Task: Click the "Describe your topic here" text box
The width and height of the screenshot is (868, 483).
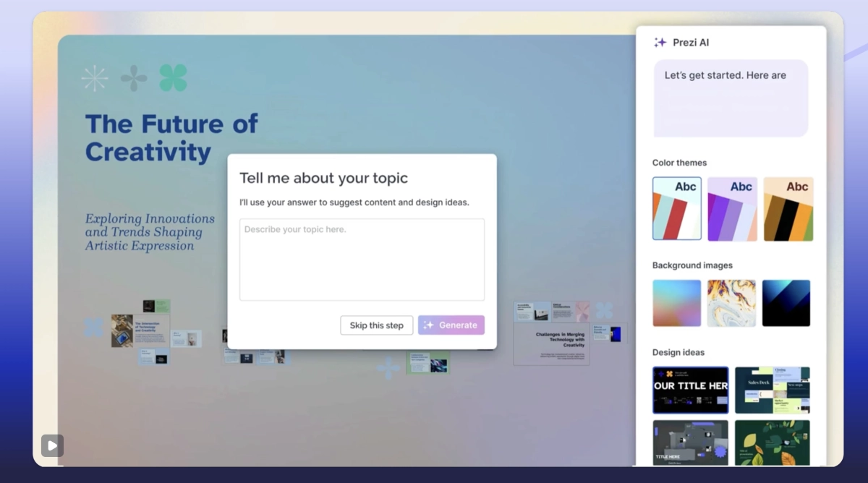Action: pos(362,260)
